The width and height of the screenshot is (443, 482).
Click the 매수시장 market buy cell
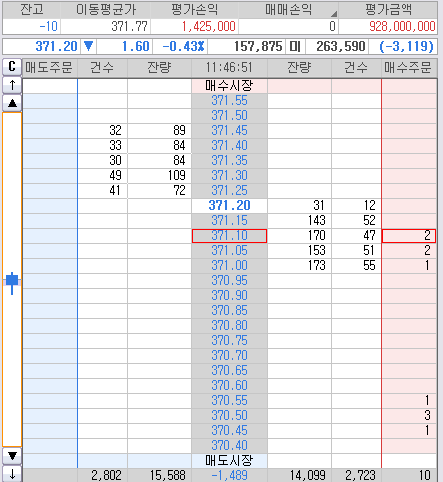pyautogui.click(x=229, y=86)
